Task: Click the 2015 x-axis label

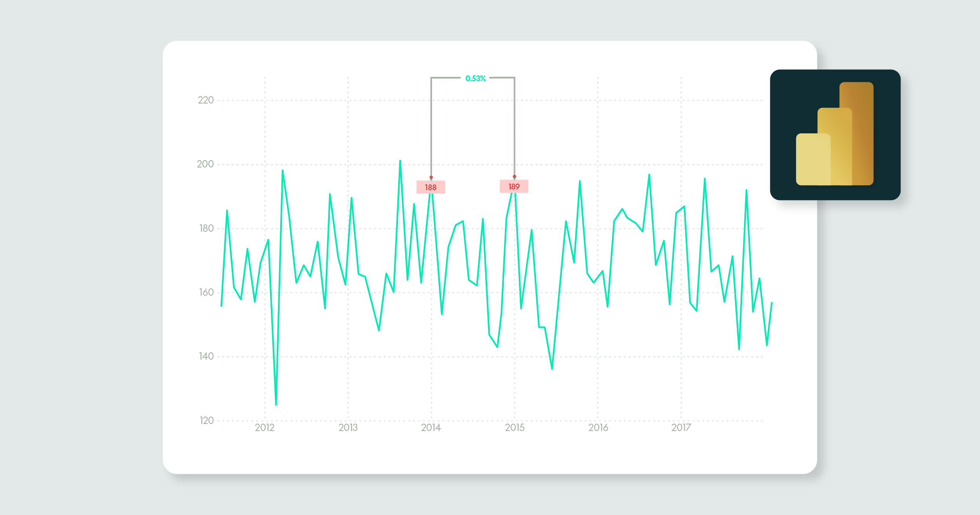Action: [515, 428]
